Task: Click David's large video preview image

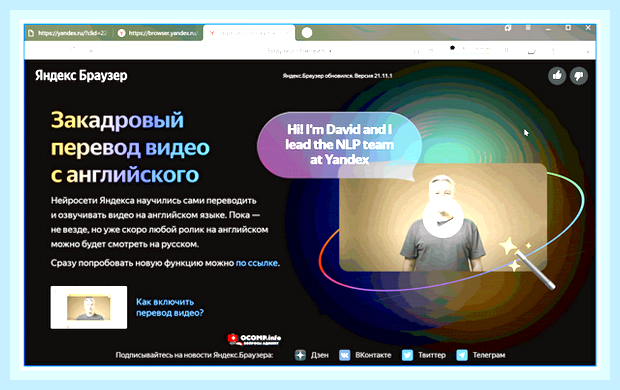Action: pyautogui.click(x=443, y=218)
